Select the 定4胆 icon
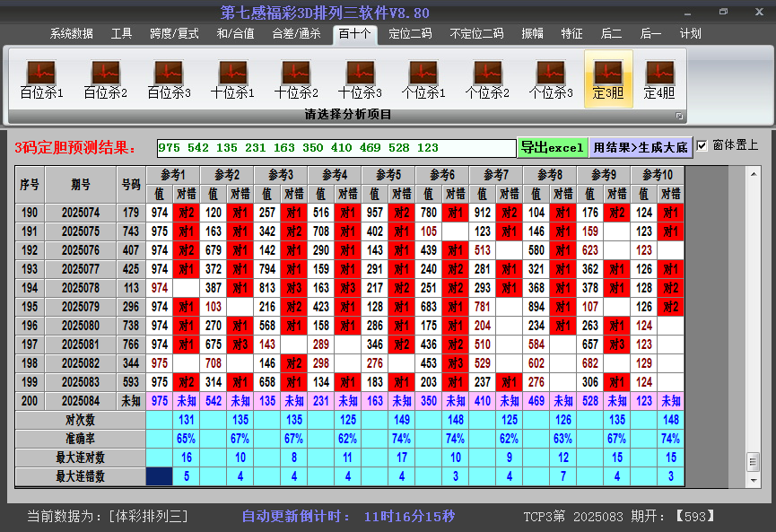The width and height of the screenshot is (776, 532). tap(659, 79)
